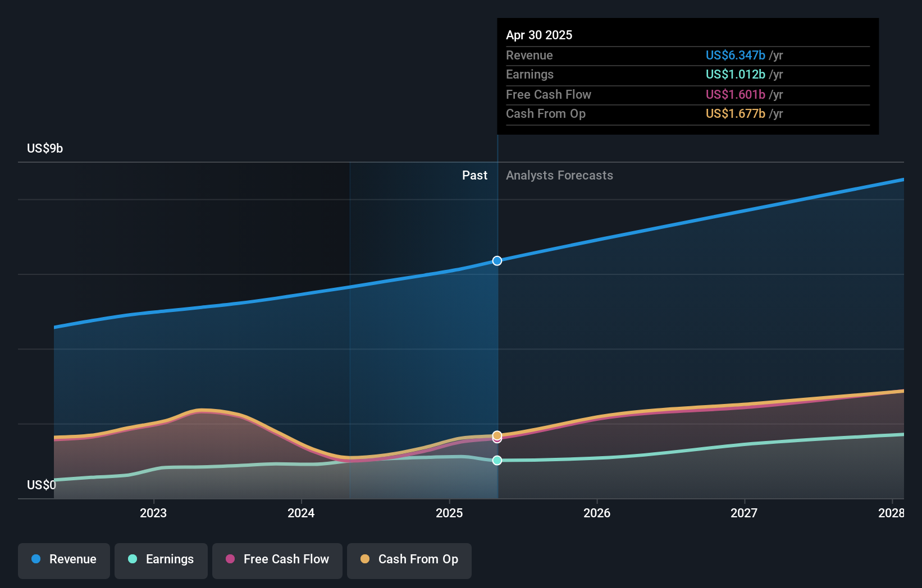Click the US$6.347b revenue value

point(735,55)
